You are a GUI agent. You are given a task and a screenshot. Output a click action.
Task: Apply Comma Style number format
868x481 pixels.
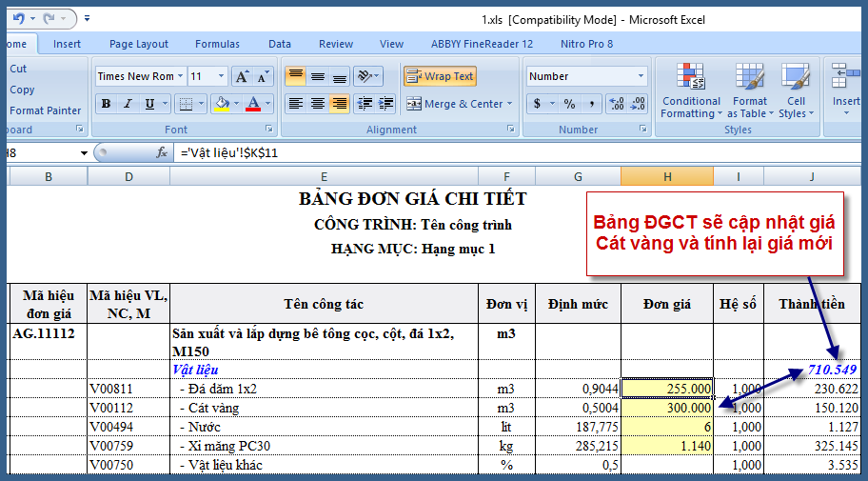click(592, 104)
